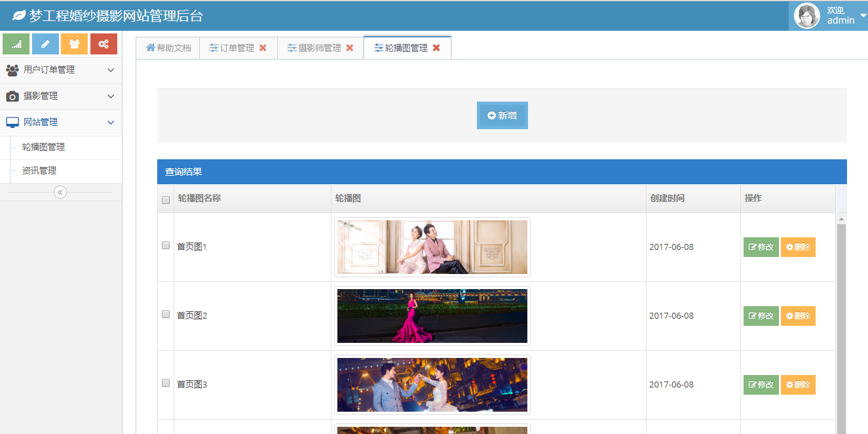868x434 pixels.
Task: Click the users icon for 用户订单管理
Action: [x=12, y=70]
